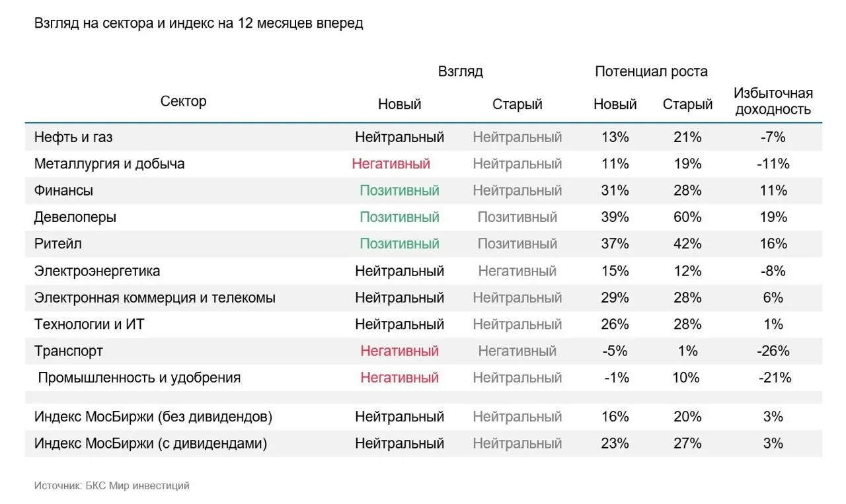Select "Индекс МосБиржи (с дивидендами)" label
The height and width of the screenshot is (504, 846).
pyautogui.click(x=151, y=443)
